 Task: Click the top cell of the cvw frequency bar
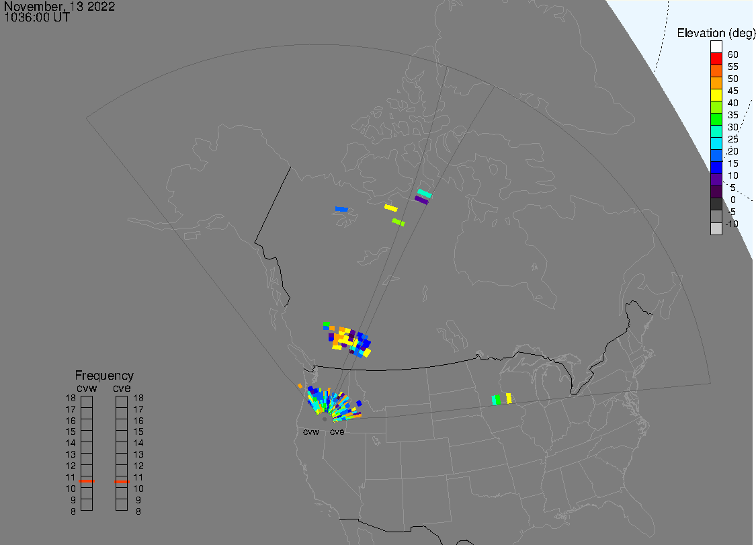click(87, 402)
